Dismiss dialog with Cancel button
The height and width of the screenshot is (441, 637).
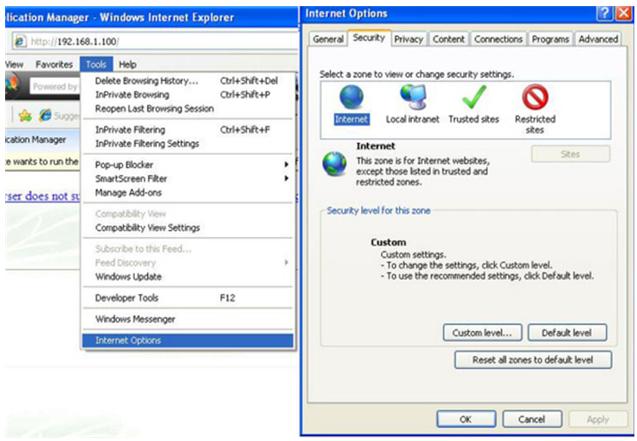click(x=532, y=419)
